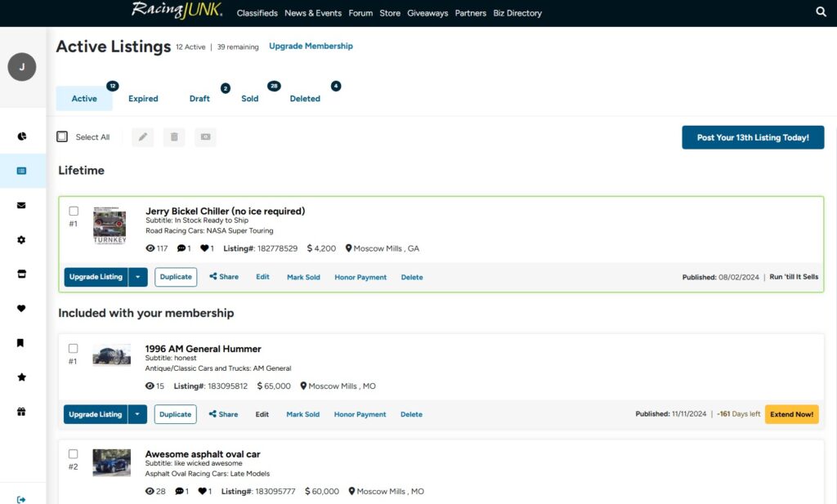The image size is (837, 504).
Task: Switch to the Sold tab
Action: click(x=250, y=99)
